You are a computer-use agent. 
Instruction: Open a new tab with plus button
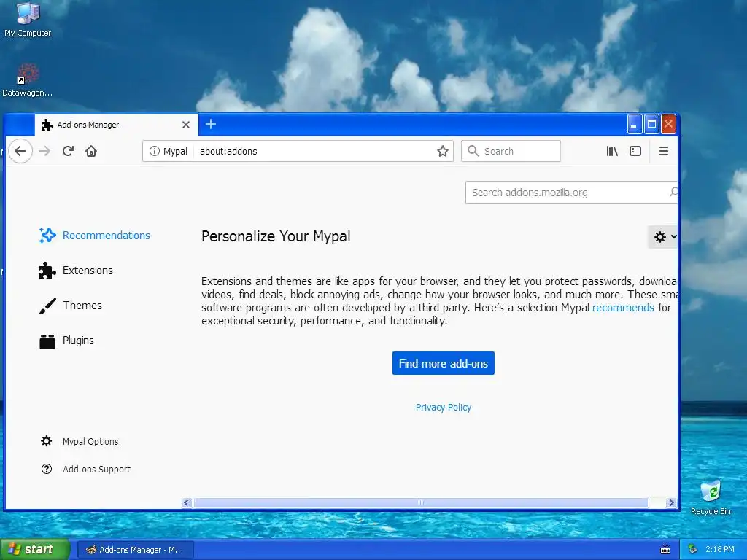211,124
